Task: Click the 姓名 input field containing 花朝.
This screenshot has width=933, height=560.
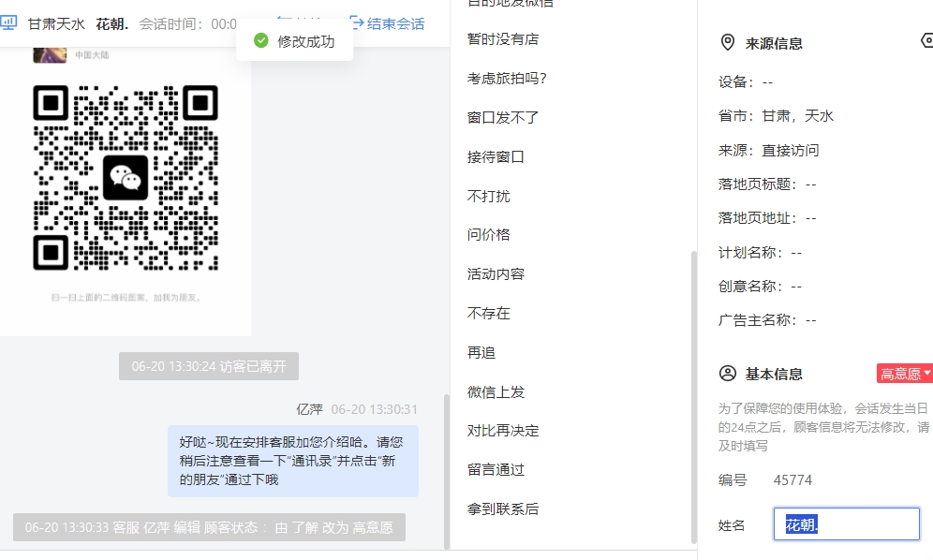Action: (x=846, y=524)
